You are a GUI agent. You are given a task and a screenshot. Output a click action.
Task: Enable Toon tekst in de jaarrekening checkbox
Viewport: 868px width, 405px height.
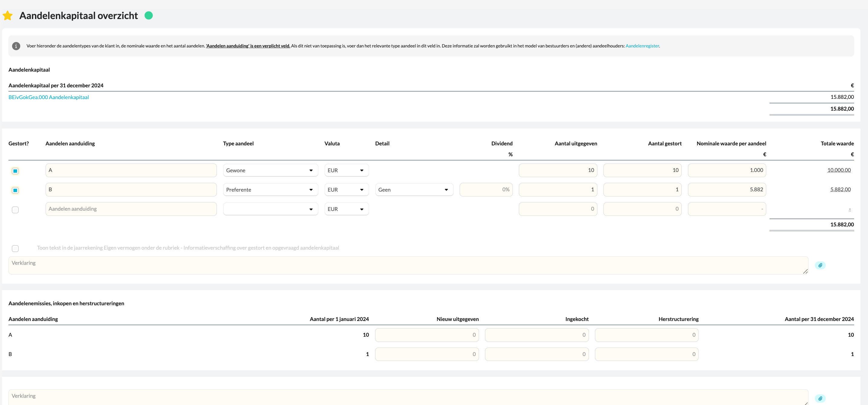coord(15,248)
